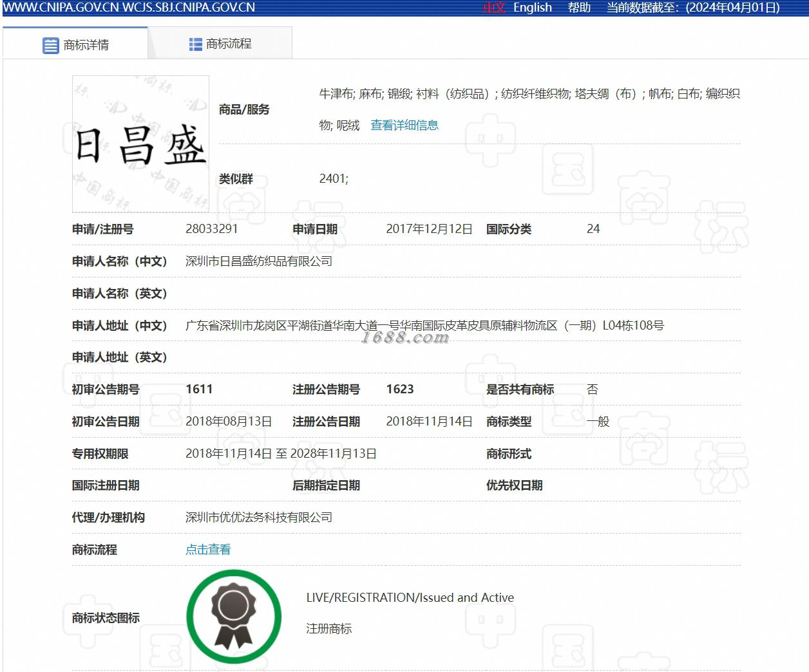Image resolution: width=809 pixels, height=672 pixels.
Task: Switch language to 中文
Action: tap(494, 8)
